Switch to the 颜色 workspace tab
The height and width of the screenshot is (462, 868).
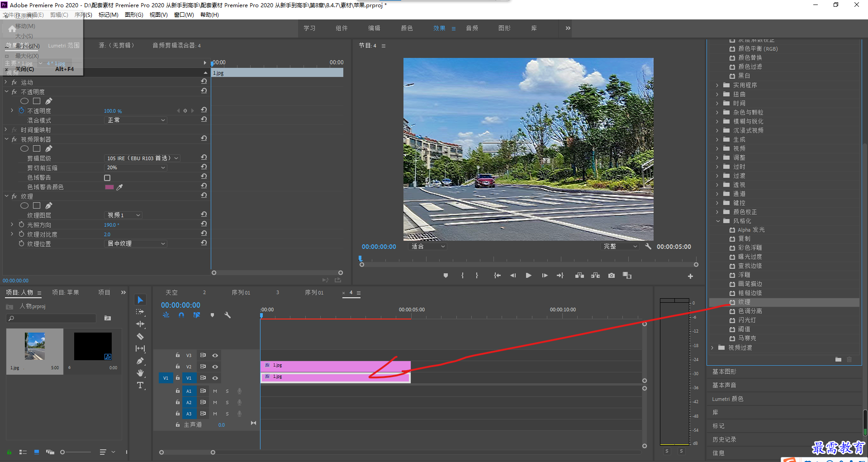[407, 28]
